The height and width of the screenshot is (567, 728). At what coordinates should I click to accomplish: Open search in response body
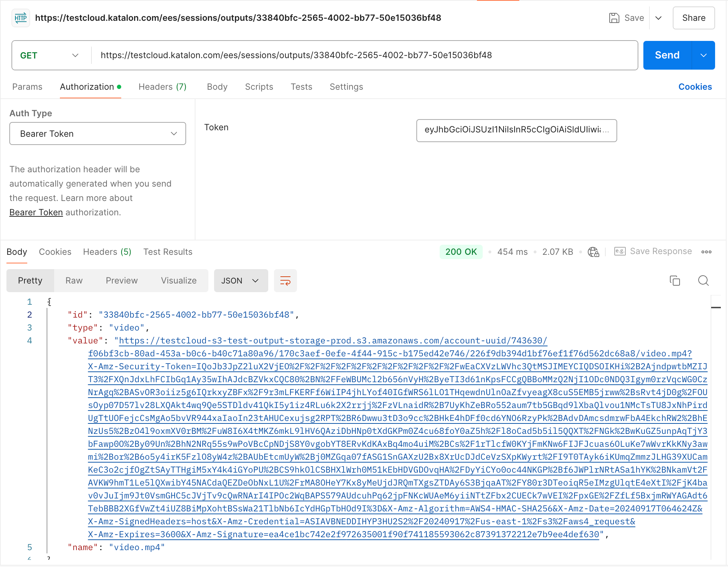703,281
